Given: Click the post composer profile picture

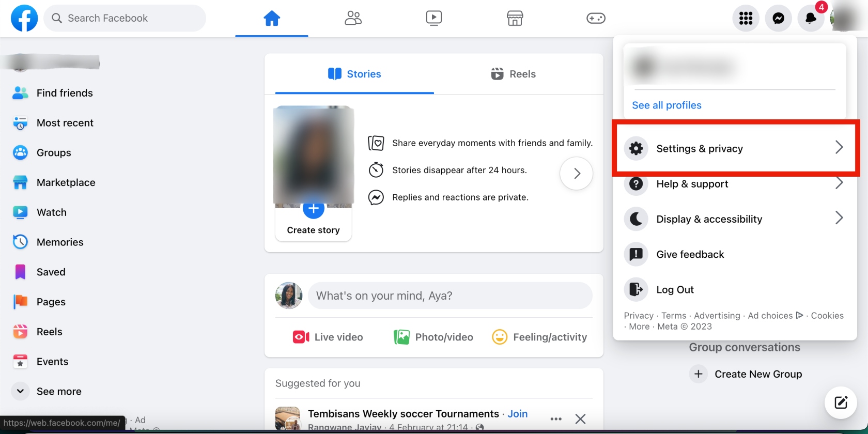Looking at the screenshot, I should [289, 296].
